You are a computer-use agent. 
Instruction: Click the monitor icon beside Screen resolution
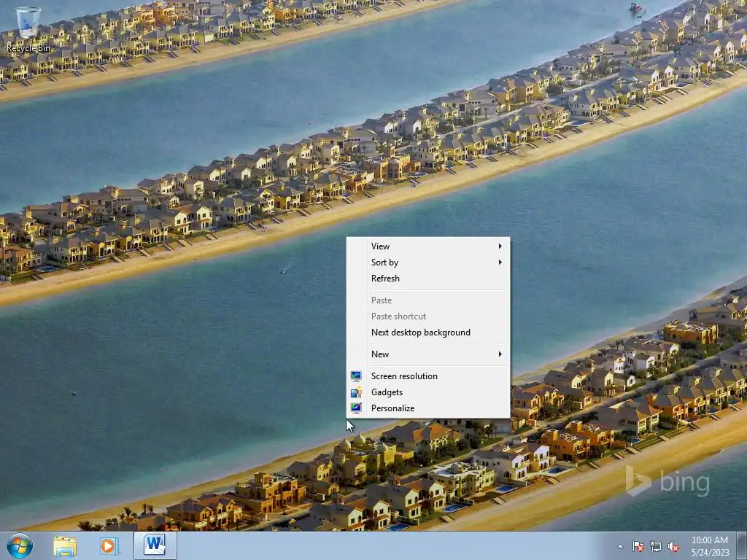point(356,376)
